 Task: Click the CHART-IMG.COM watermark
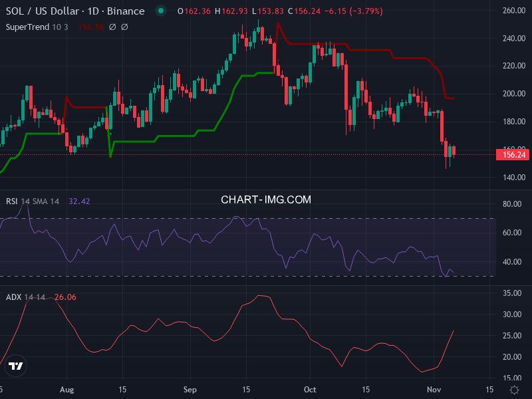point(265,199)
